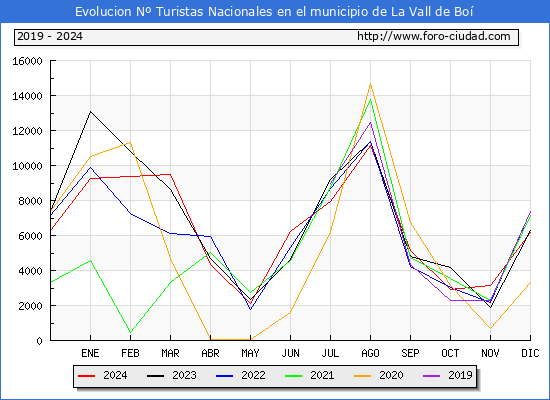Click the green 2021 peak at AGO

(370, 100)
